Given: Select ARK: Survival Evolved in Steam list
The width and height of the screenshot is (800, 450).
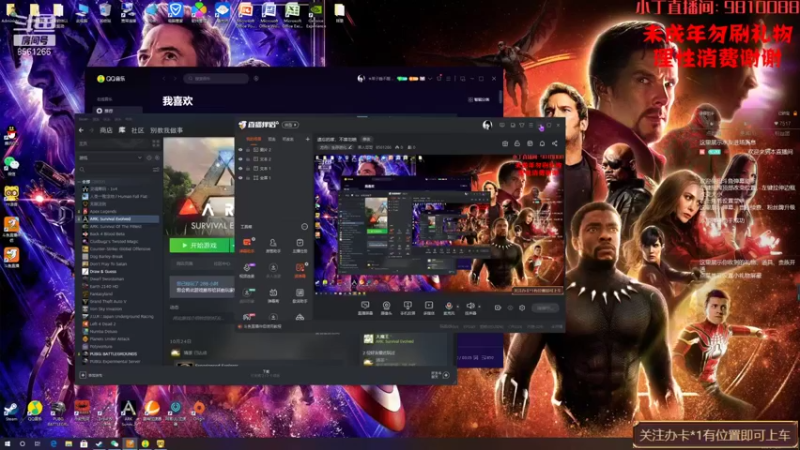Looking at the screenshot, I should pos(118,219).
